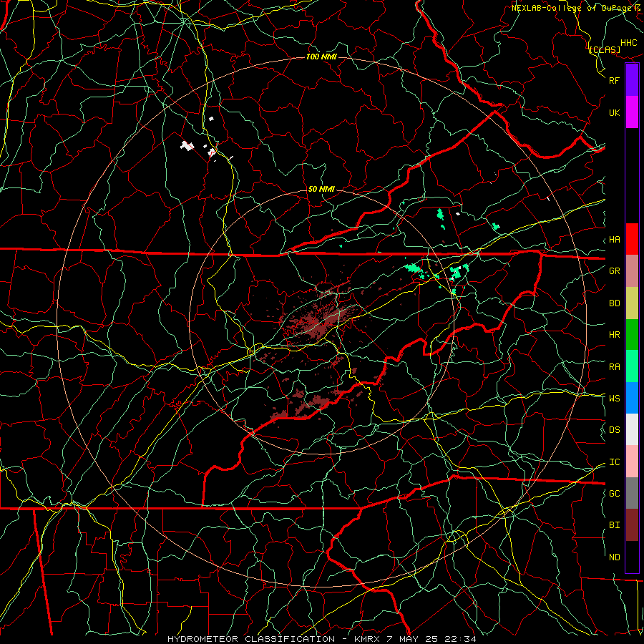Image resolution: width=644 pixels, height=644 pixels.
Task: Click the HR dark green legend swatch
Action: [632, 335]
